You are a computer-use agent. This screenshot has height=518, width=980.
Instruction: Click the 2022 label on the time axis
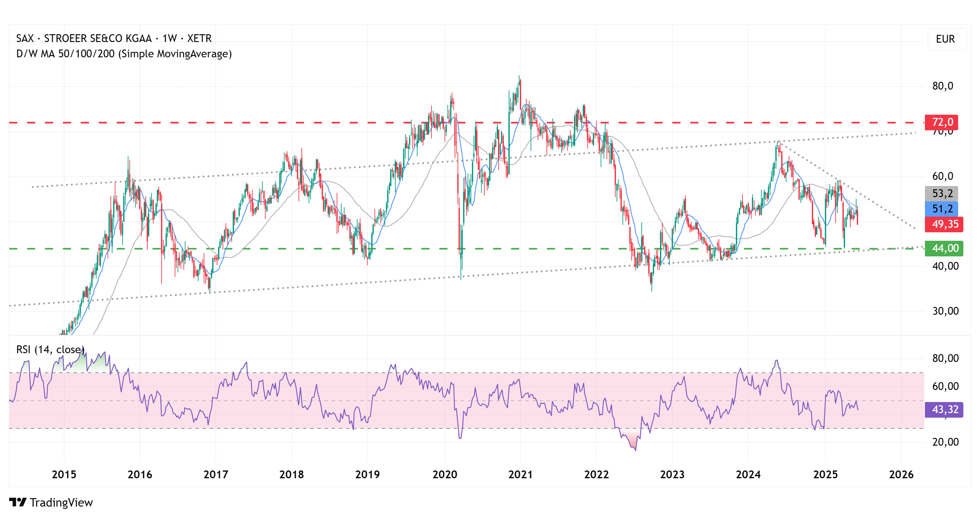pos(596,475)
